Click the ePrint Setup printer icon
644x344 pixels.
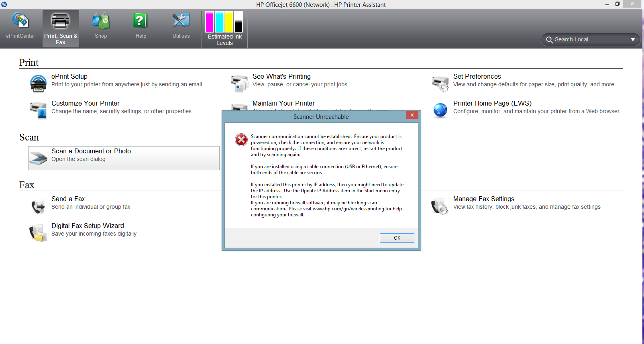(x=38, y=83)
